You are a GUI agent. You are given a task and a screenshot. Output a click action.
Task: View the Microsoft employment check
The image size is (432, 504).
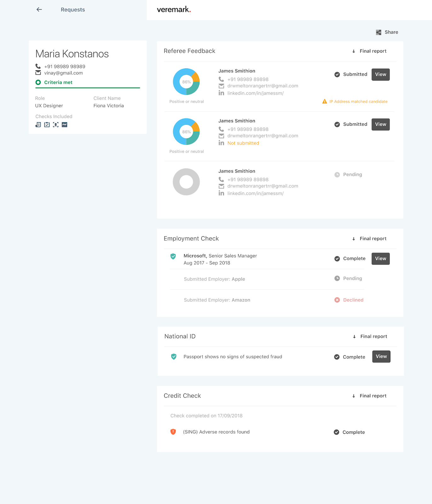(x=380, y=259)
